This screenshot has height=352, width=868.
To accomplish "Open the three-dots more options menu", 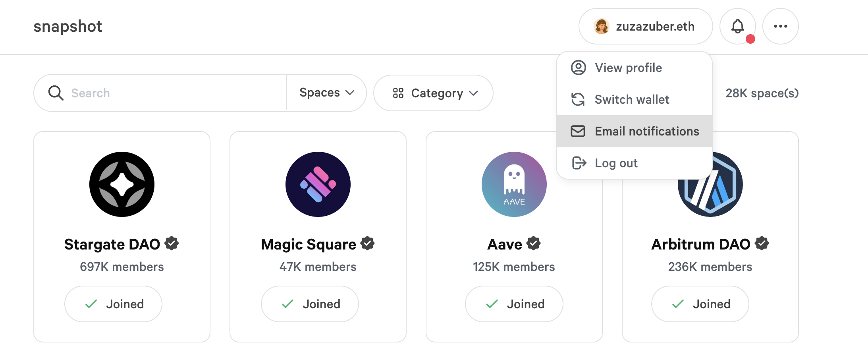I will pyautogui.click(x=780, y=26).
